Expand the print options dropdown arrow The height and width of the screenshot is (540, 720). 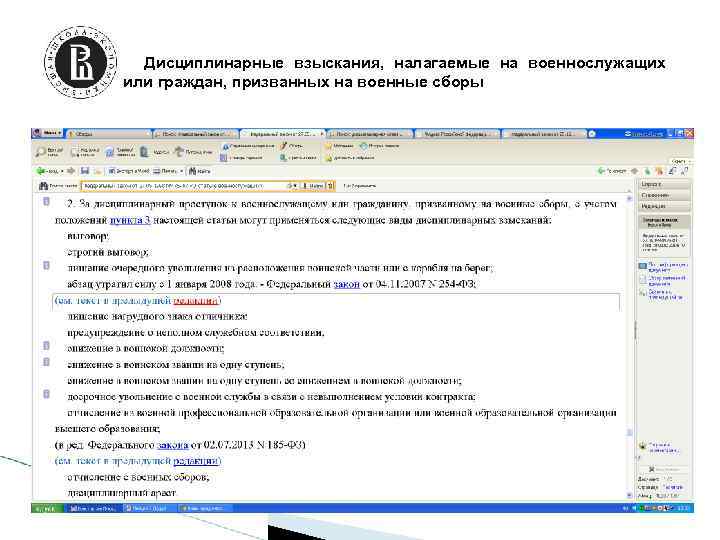(x=181, y=171)
